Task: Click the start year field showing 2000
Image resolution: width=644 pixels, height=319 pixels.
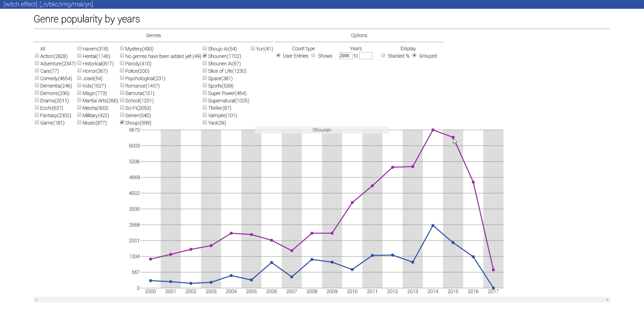Action: point(345,56)
